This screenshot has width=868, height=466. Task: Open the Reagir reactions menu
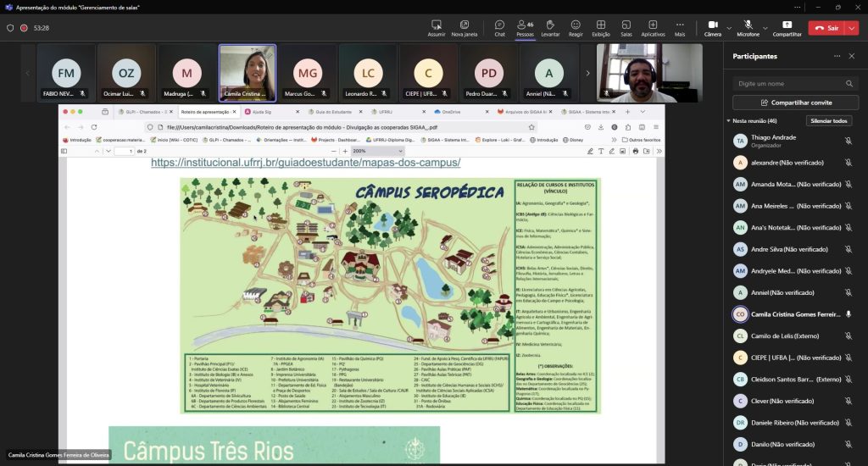[x=576, y=28]
